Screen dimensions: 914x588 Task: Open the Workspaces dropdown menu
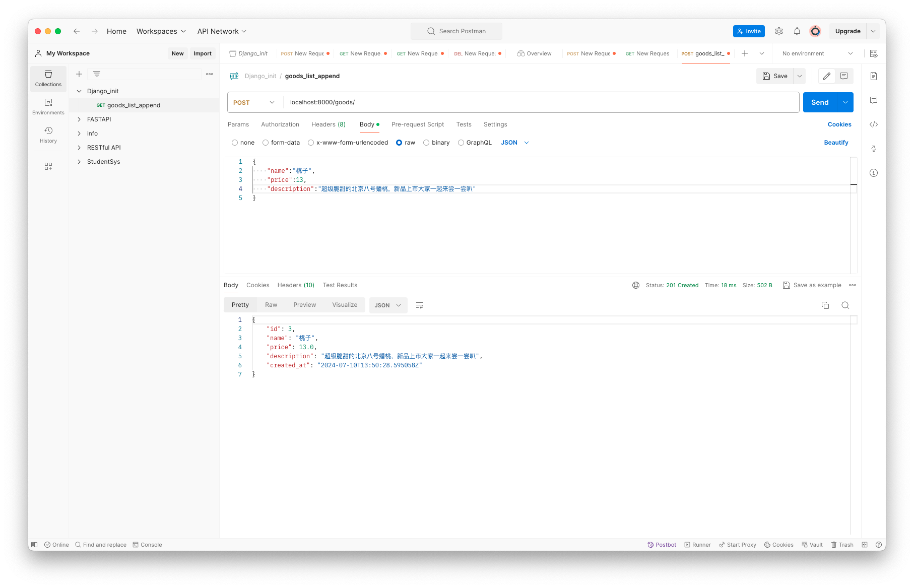coord(161,31)
